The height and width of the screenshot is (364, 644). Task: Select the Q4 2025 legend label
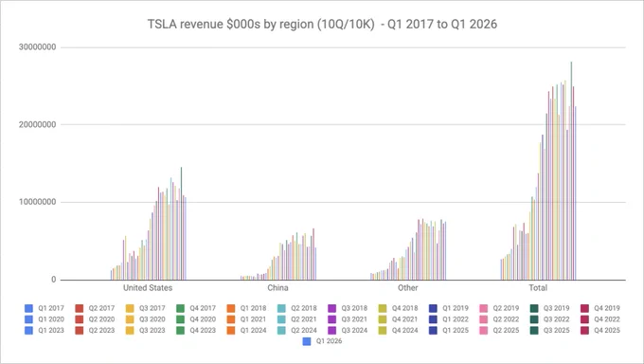click(x=607, y=330)
